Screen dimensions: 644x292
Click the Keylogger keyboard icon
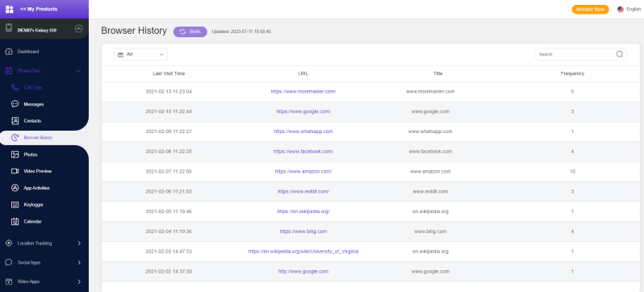tap(15, 205)
